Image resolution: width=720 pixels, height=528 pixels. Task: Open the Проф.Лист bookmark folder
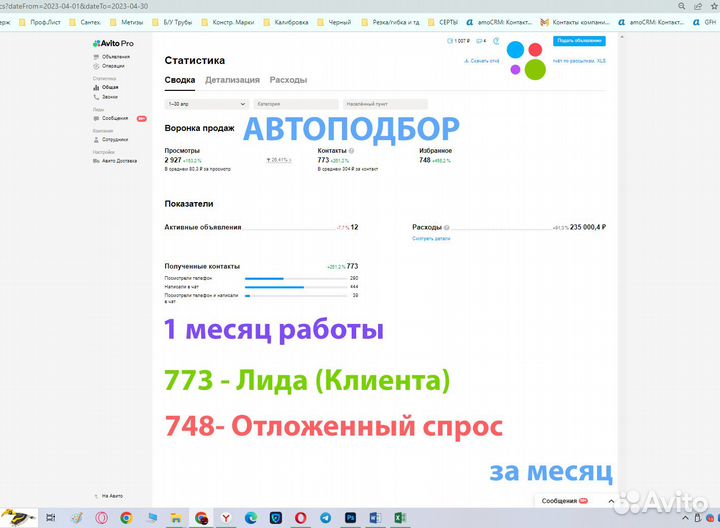pyautogui.click(x=39, y=22)
